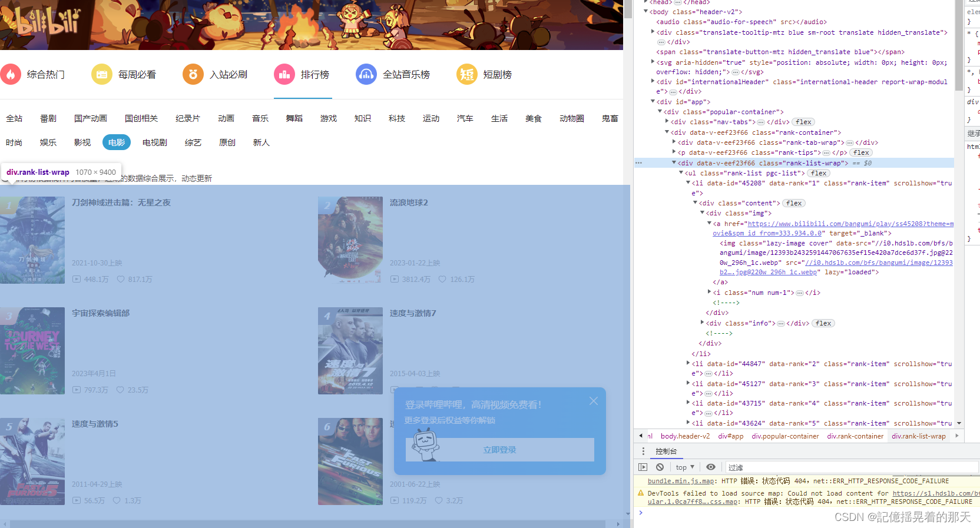Select the 综艺 category tab
Viewport: 980px width, 528px height.
click(x=193, y=142)
